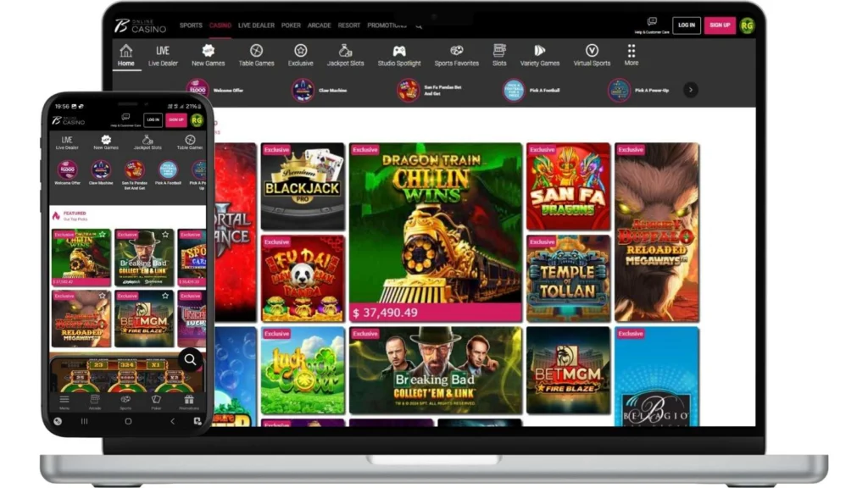Open Live Dealer category icon on laptop

point(163,55)
